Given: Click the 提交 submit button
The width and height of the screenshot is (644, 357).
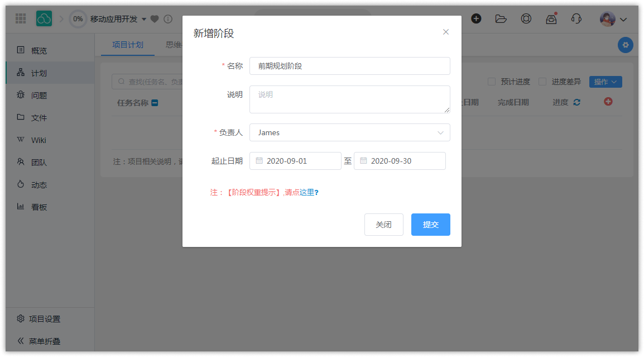Looking at the screenshot, I should pos(430,225).
